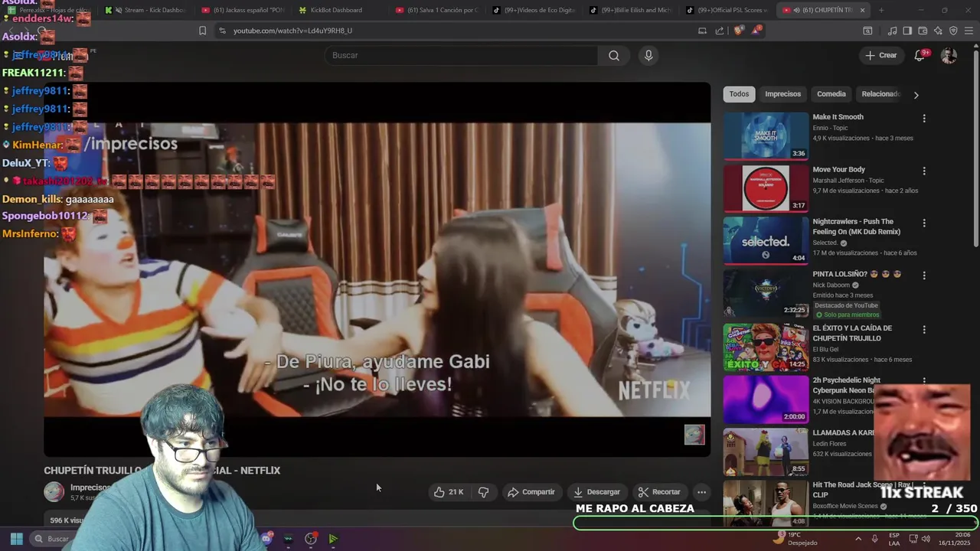Select the Todos filter chip
Screen dimensions: 980x551
739,94
